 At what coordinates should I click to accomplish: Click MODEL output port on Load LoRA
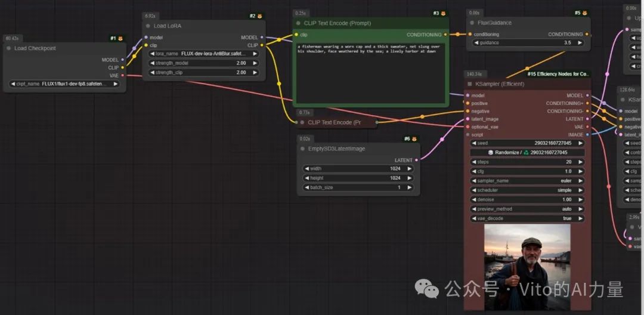[x=262, y=38]
